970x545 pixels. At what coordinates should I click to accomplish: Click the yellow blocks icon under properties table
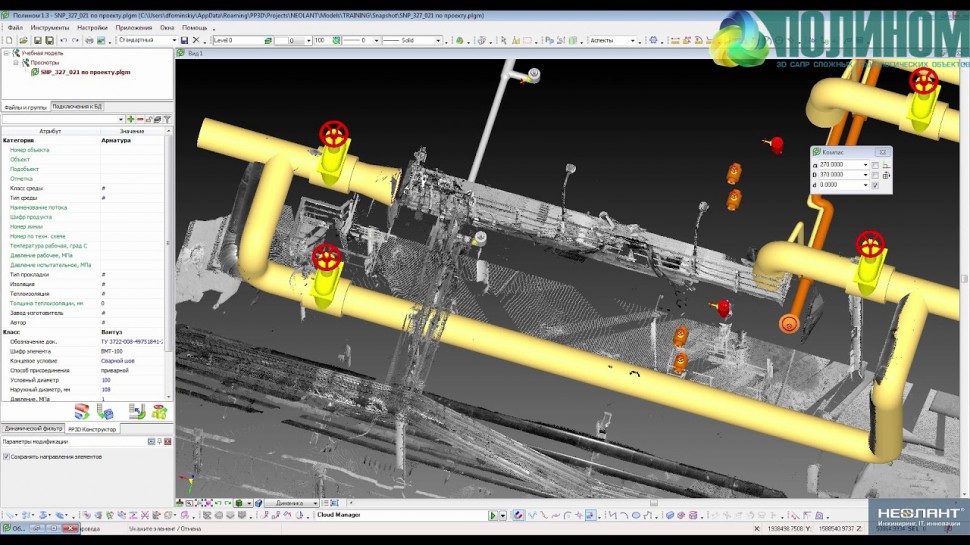click(159, 411)
